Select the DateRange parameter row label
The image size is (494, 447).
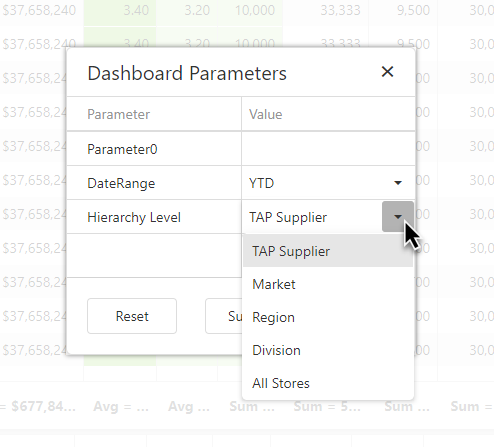click(121, 183)
